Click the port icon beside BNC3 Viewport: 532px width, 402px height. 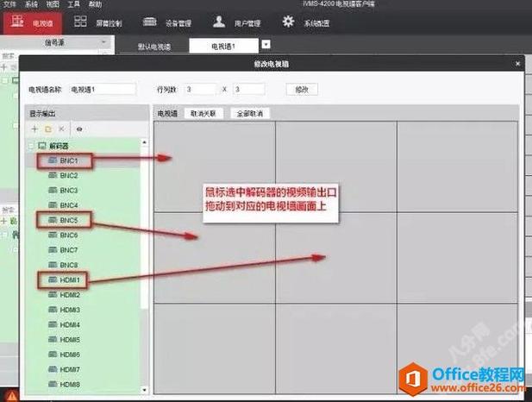[x=53, y=190]
